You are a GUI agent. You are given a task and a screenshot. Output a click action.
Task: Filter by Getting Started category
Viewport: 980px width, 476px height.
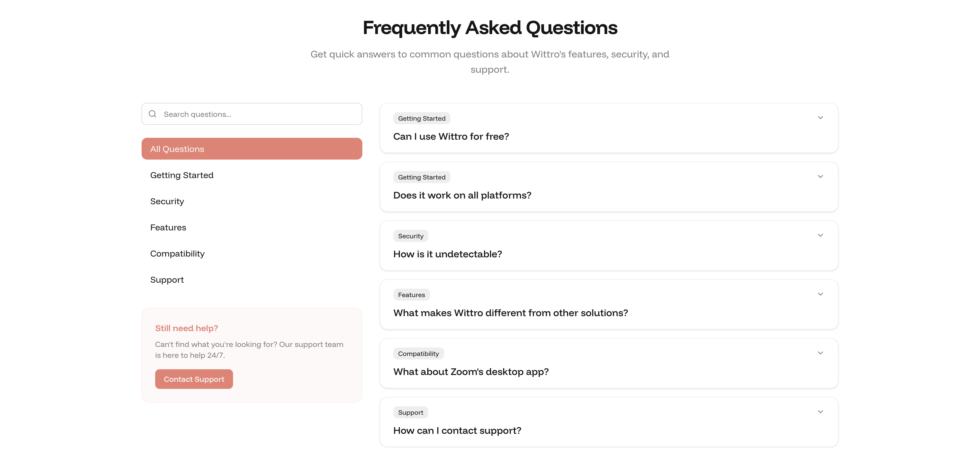click(182, 175)
